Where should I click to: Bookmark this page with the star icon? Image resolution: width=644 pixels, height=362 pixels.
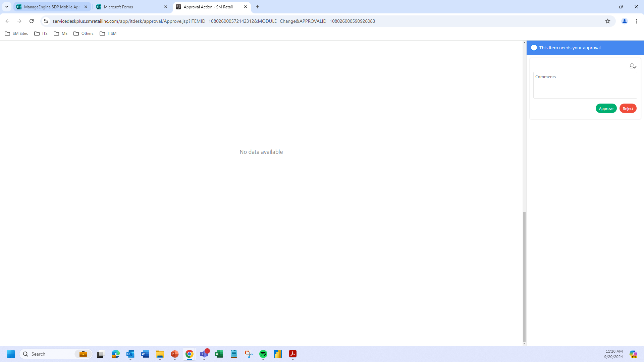[607, 21]
